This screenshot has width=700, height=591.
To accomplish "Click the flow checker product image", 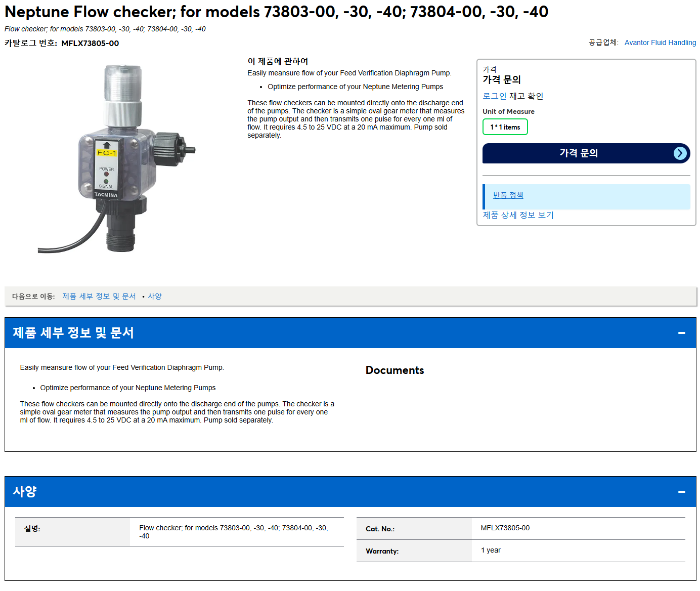I will [116, 159].
